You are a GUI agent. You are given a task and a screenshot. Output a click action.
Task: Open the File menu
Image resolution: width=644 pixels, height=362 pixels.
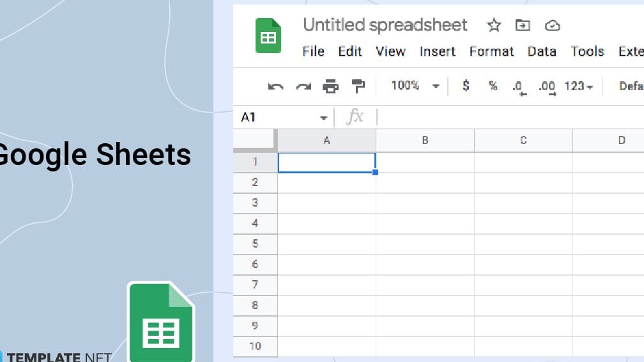[x=313, y=52]
